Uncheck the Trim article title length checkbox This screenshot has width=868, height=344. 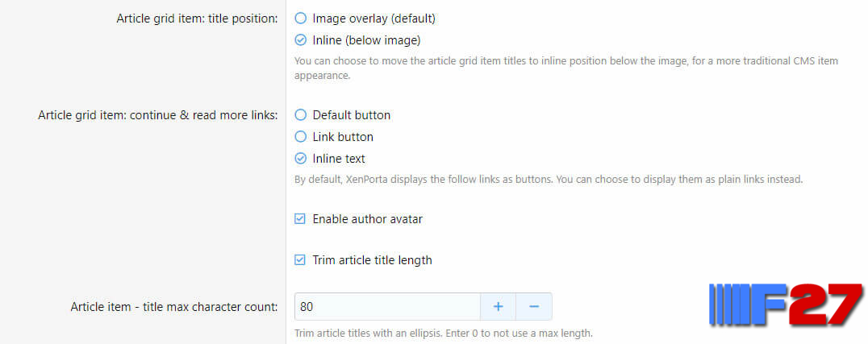tap(299, 260)
